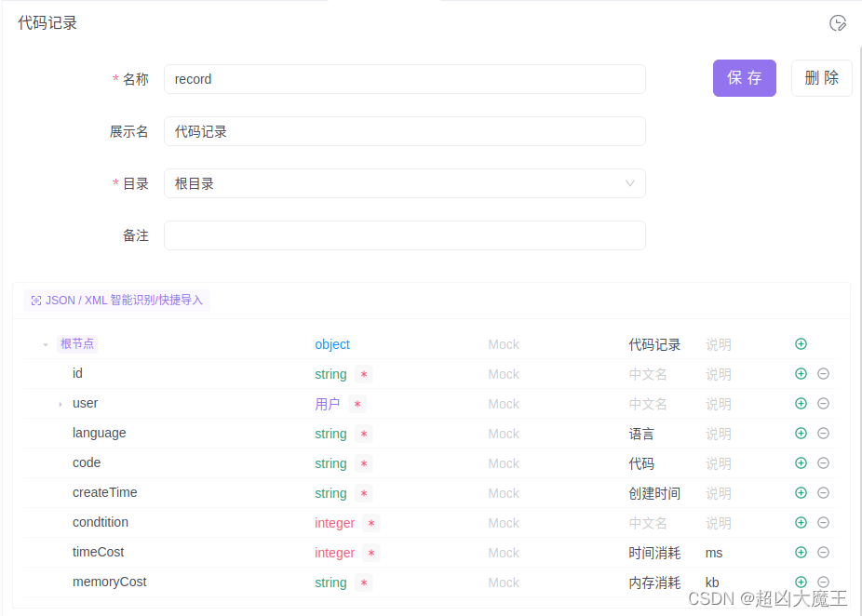This screenshot has width=862, height=616.
Task: Add a new field on the user row
Action: pyautogui.click(x=801, y=403)
